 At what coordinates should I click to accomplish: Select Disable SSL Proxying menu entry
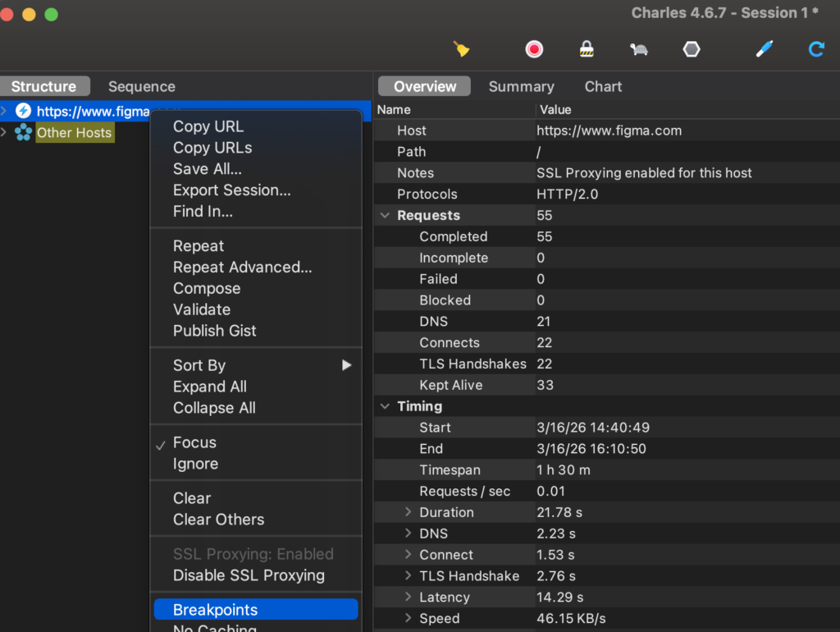pyautogui.click(x=249, y=575)
